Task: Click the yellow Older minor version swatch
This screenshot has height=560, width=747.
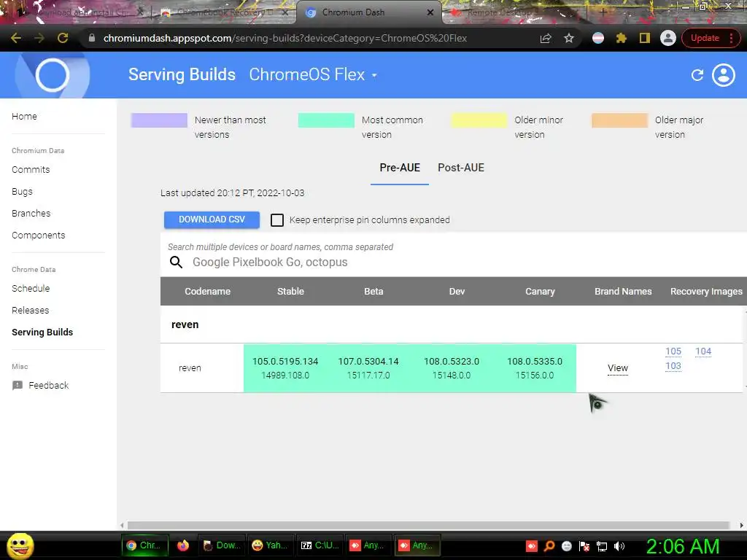Action: click(x=479, y=120)
